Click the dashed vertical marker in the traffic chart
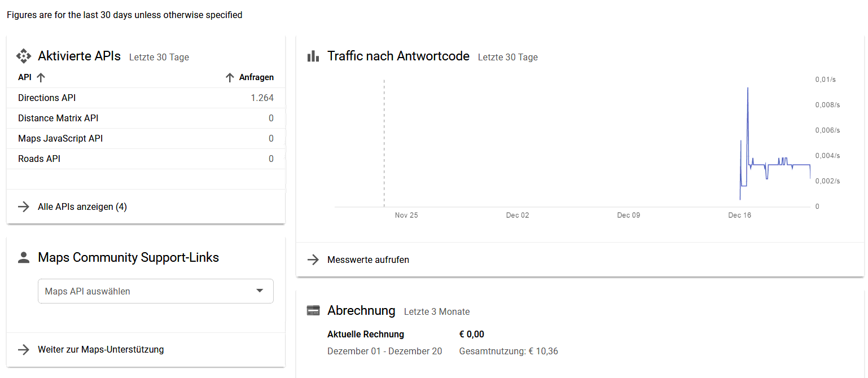This screenshot has width=868, height=378. click(384, 141)
